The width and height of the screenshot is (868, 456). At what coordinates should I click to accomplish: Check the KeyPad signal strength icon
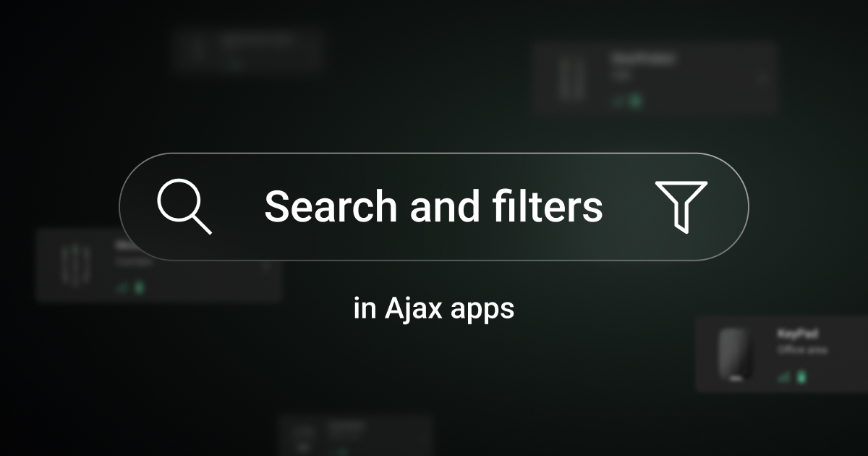[x=783, y=377]
